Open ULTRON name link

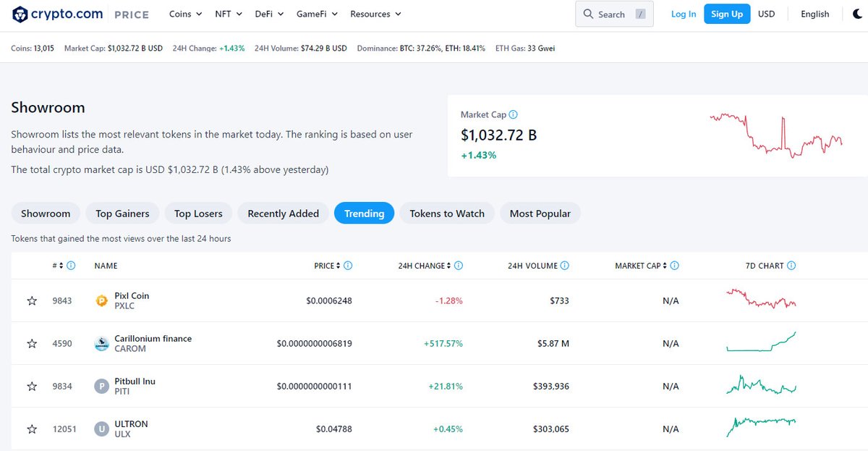click(x=131, y=423)
